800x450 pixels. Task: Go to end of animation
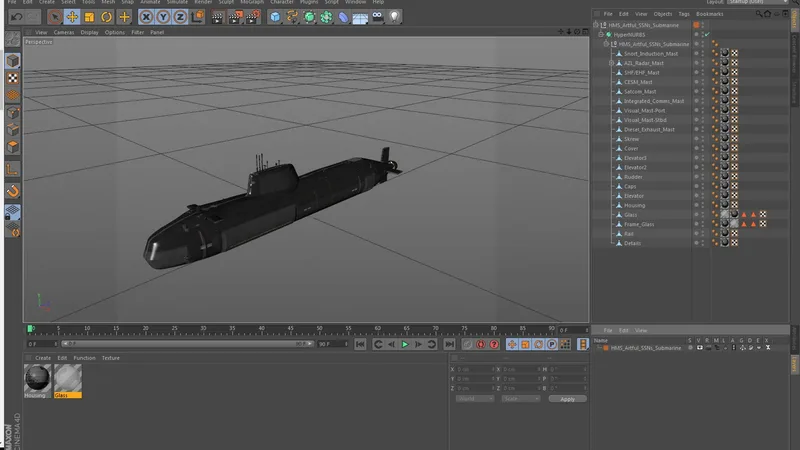[449, 344]
